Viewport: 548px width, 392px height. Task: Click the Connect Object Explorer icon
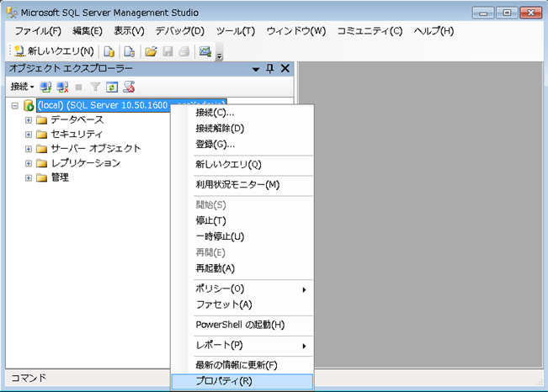[x=45, y=87]
